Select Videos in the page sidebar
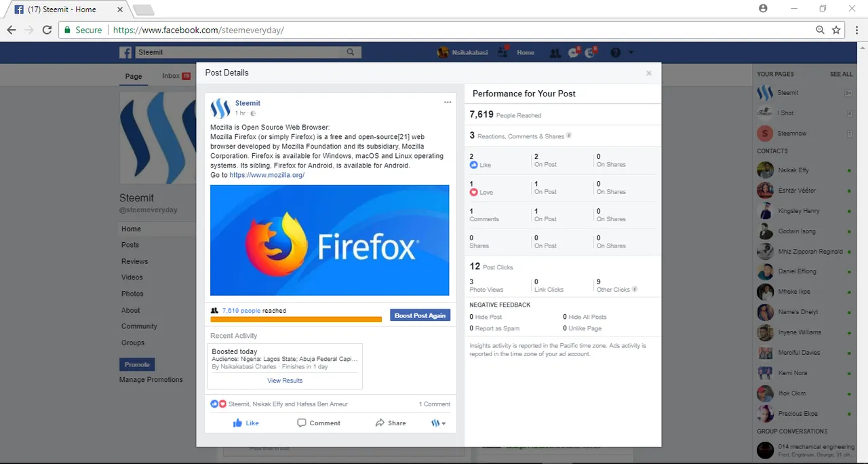This screenshot has height=464, width=868. (132, 277)
